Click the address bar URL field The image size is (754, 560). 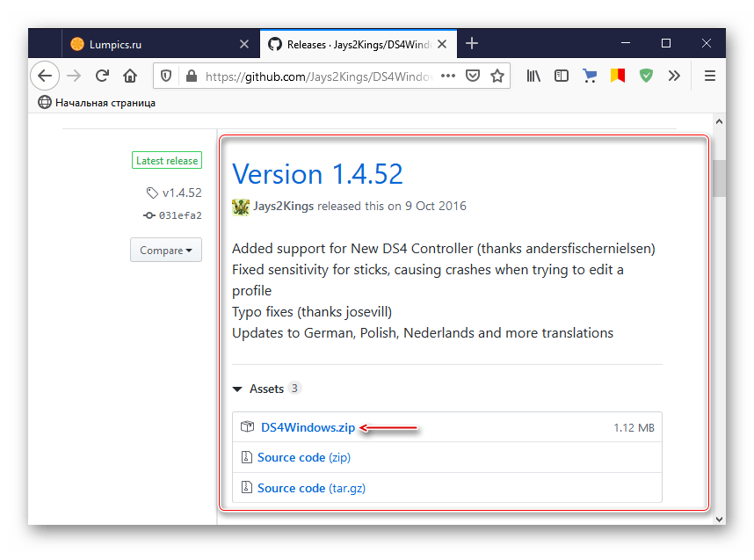316,76
